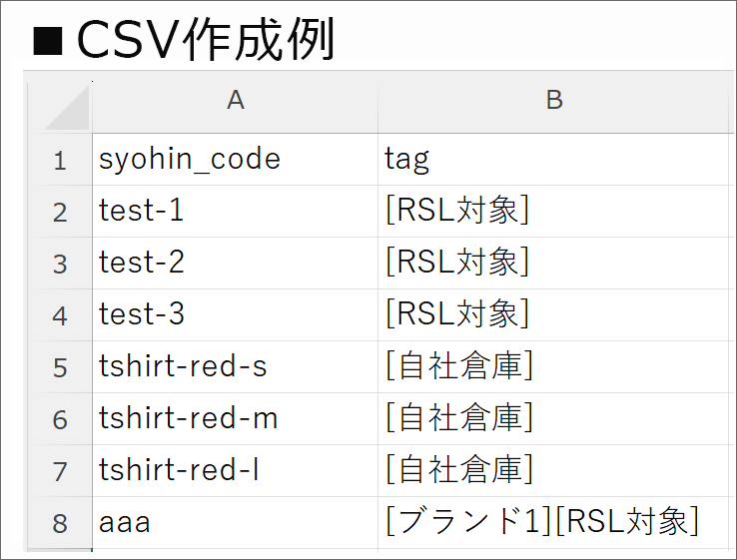
Task: Select row 3 header
Action: 60,264
